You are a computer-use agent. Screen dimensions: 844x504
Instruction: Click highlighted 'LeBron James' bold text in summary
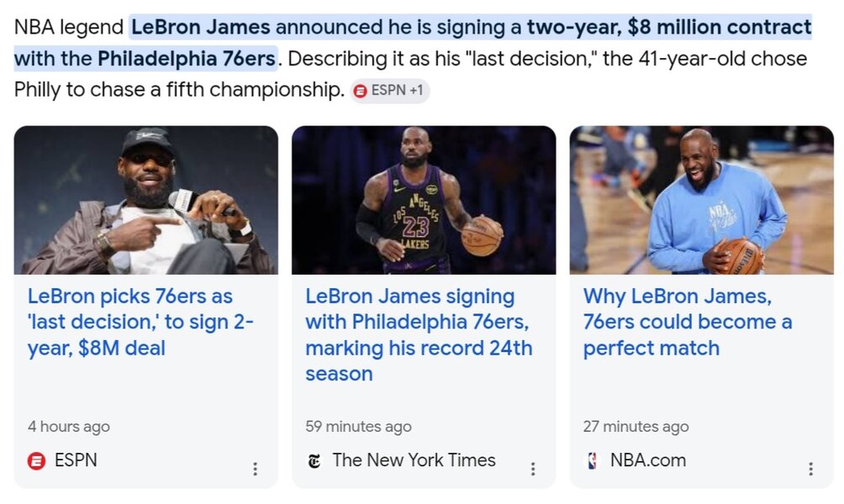(201, 27)
